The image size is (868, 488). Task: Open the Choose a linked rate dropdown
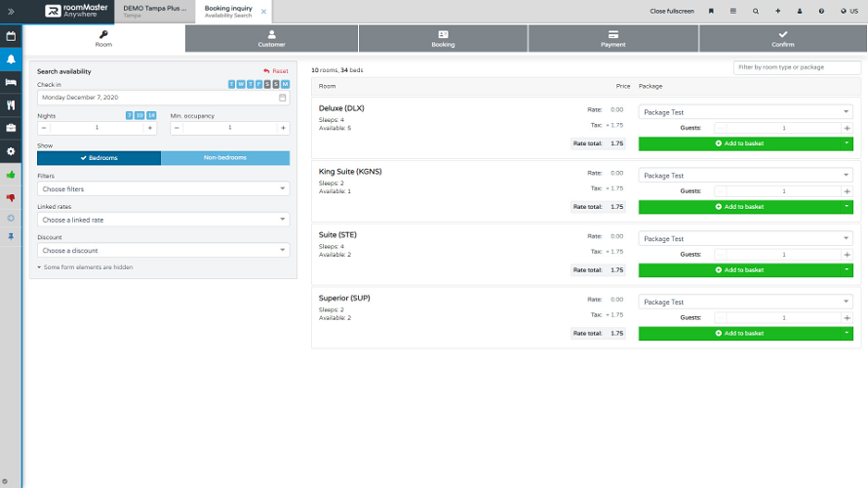pos(163,220)
